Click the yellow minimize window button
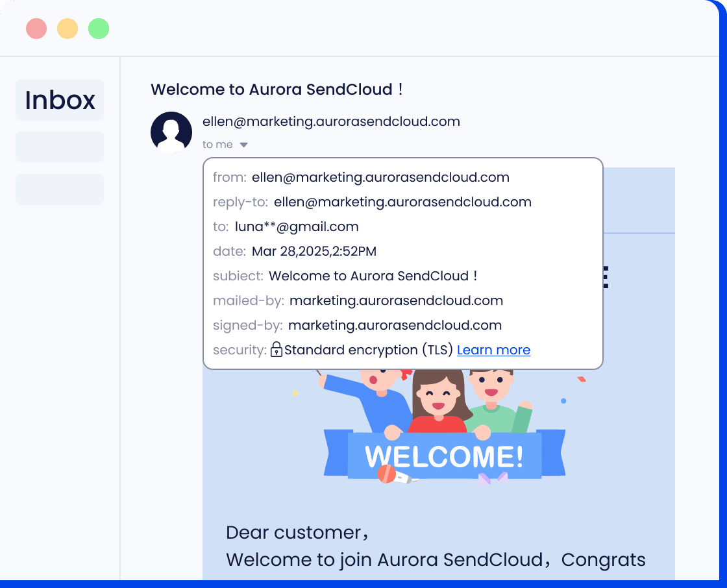 [68, 29]
